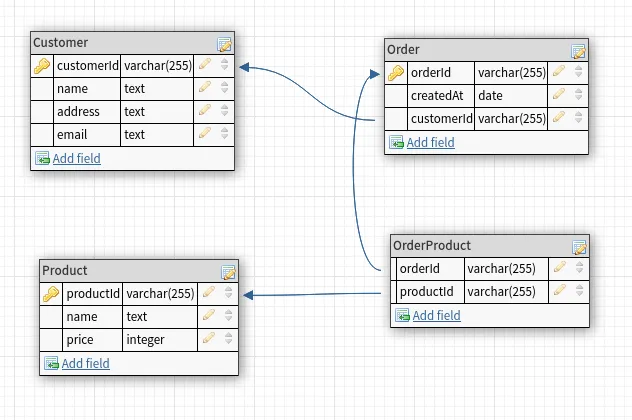Click the text type of email field
Image resolution: width=632 pixels, height=420 pixels.
[157, 135]
